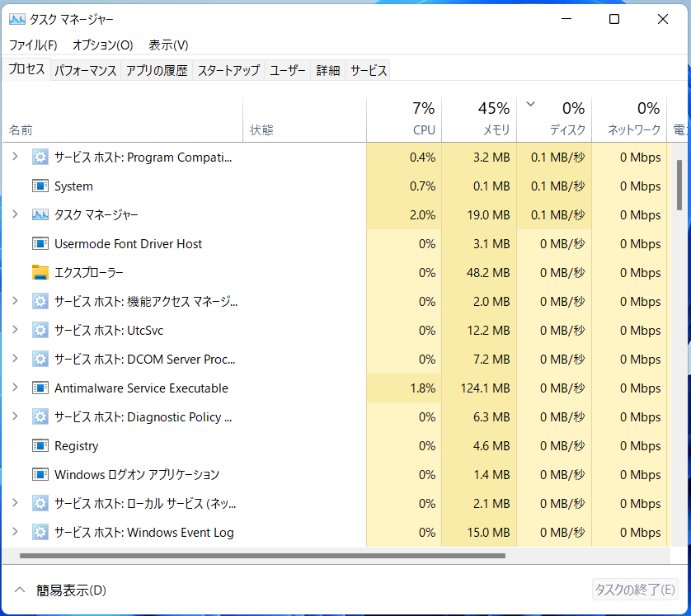Click the 48.2 MB memory value
Viewport: 691px width, 616px height.
[488, 273]
